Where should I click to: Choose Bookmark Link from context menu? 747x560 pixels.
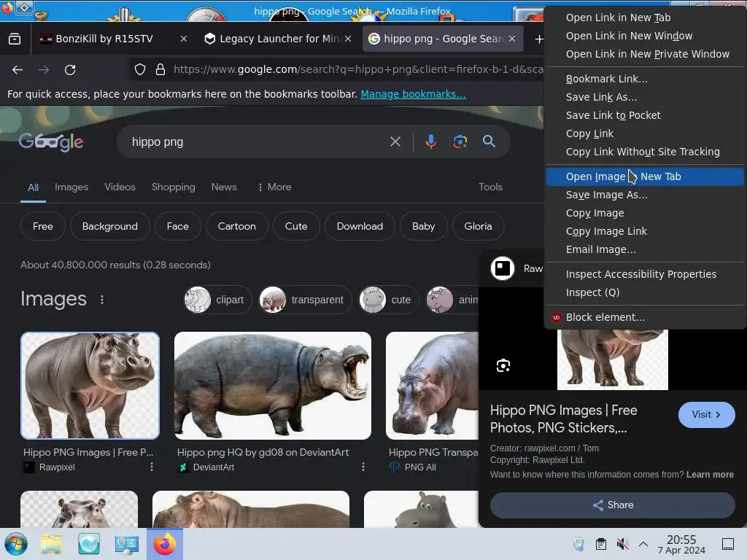645,79
